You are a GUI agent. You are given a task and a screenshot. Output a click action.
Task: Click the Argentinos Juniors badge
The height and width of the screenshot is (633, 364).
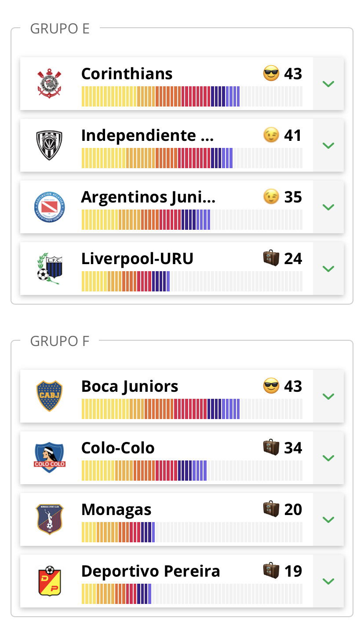pyautogui.click(x=49, y=206)
